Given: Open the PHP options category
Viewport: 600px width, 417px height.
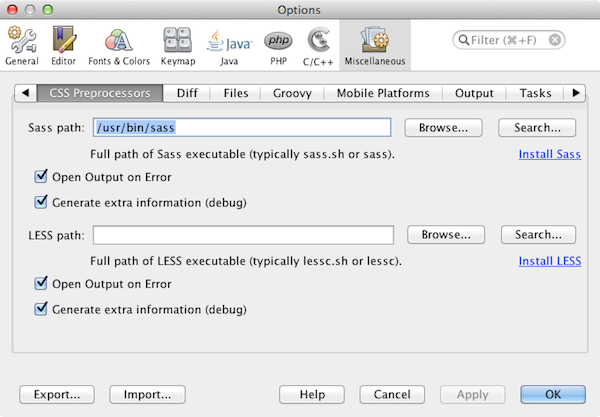Looking at the screenshot, I should point(278,46).
